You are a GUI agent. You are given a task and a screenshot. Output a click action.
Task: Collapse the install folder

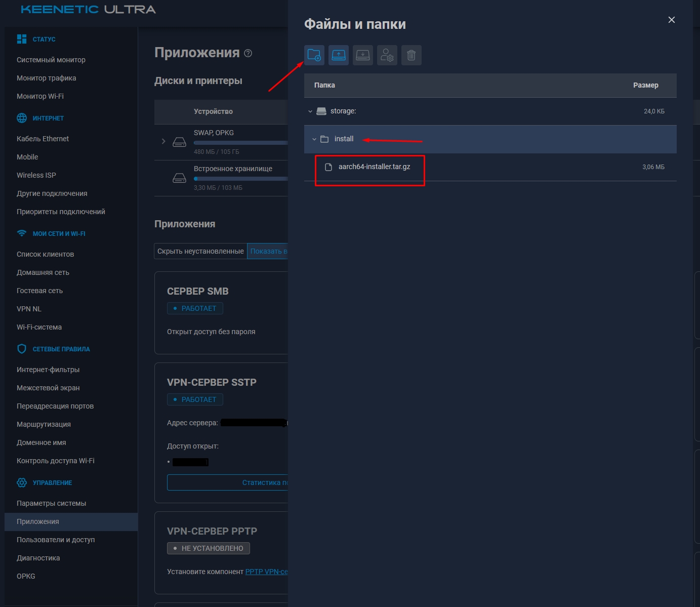tap(315, 139)
